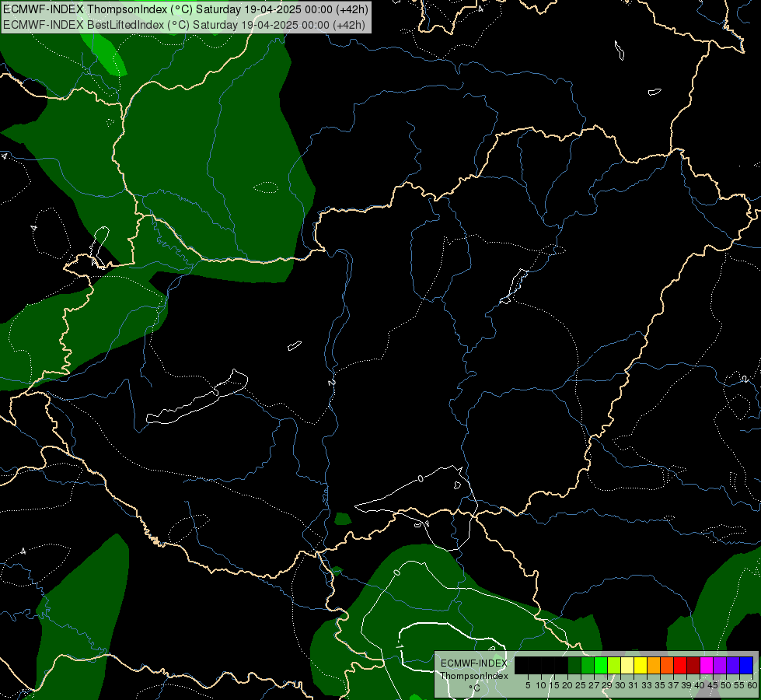Click the blue legend swatch above 55-60
The width and height of the screenshot is (761, 700).
[746, 666]
